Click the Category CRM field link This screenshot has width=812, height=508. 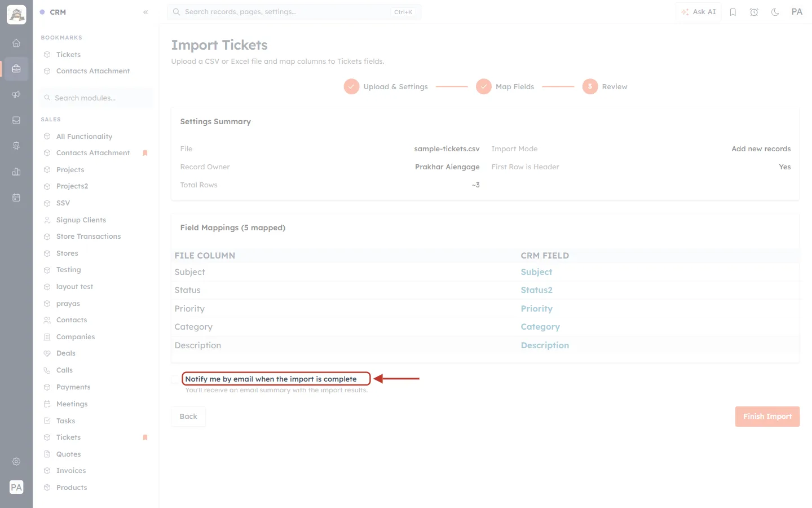[x=540, y=327]
